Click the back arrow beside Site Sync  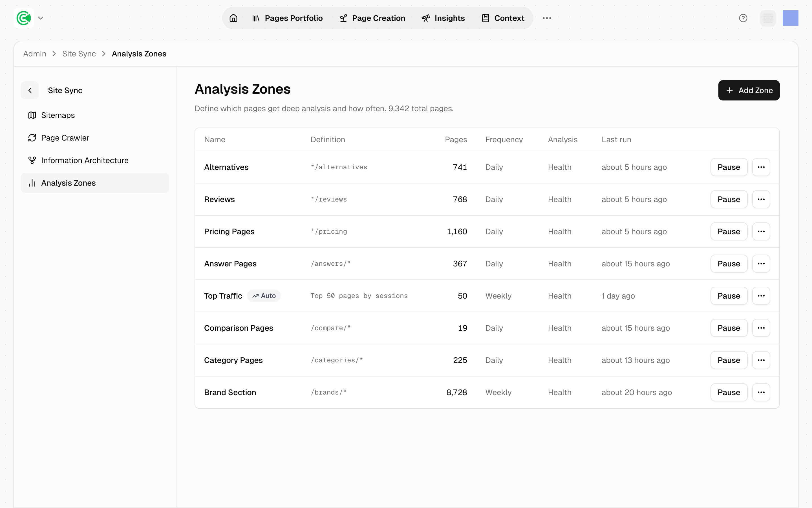coord(30,90)
